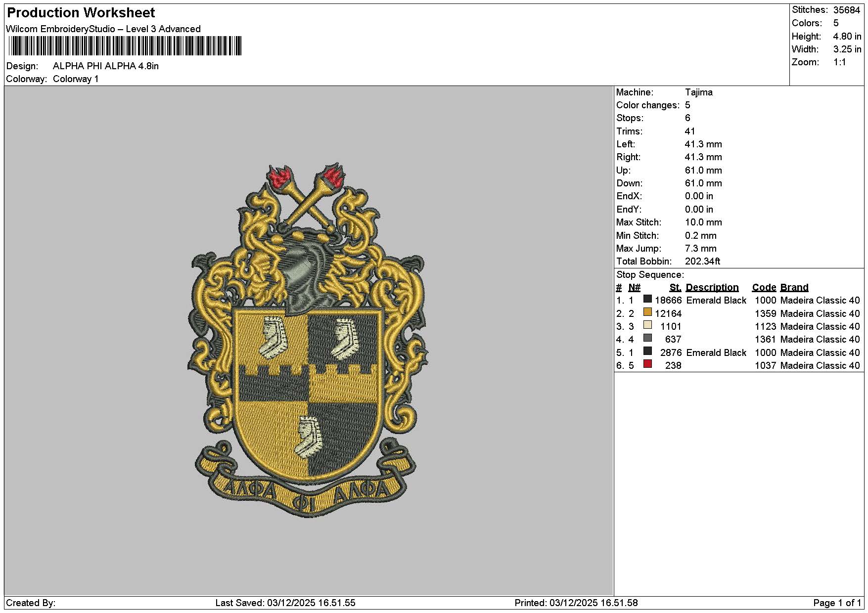Select stitch count '1101' in stop row 3
The image size is (868, 613).
[x=671, y=327]
